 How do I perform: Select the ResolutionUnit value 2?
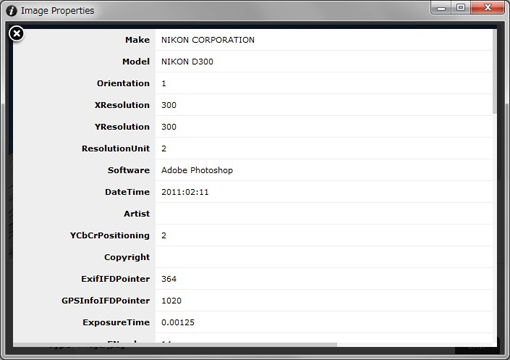tap(164, 149)
